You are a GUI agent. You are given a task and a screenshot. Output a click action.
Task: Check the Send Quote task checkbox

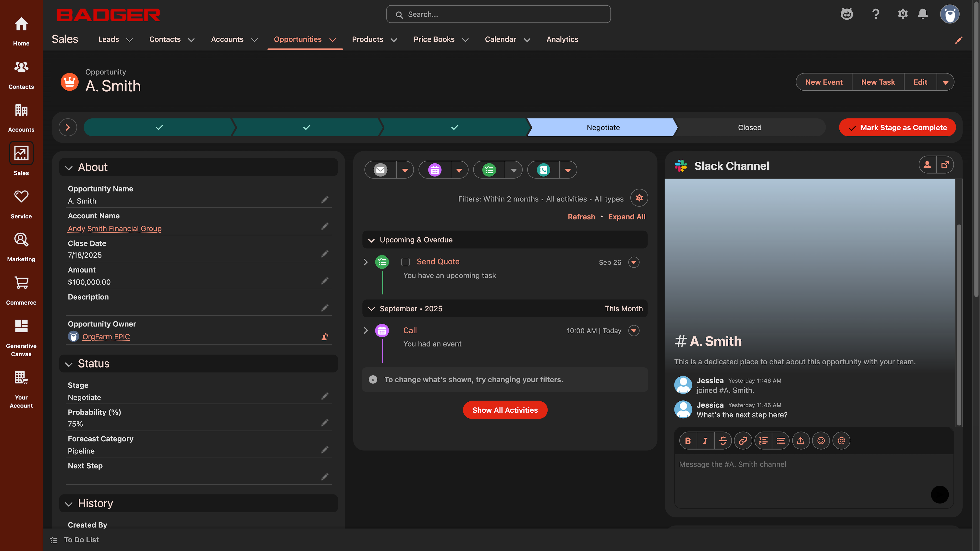405,262
